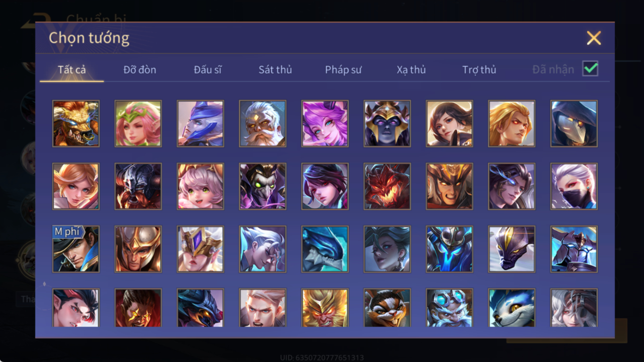Image resolution: width=644 pixels, height=362 pixels.
Task: Switch to the Trợ thủ tab
Action: tap(479, 70)
